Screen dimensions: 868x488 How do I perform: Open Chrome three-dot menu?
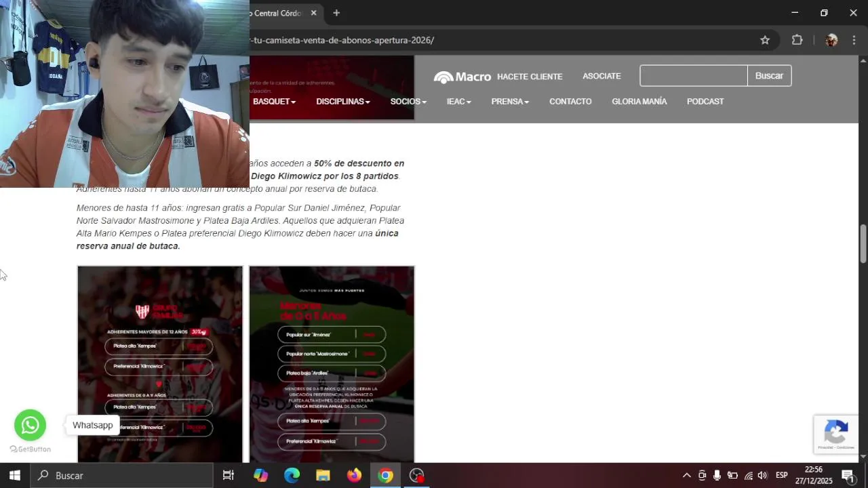854,40
